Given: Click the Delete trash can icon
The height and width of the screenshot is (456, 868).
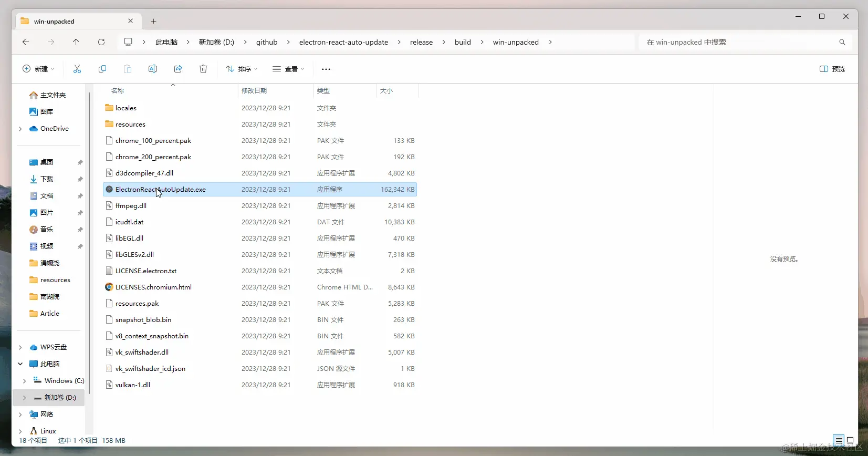Looking at the screenshot, I should (x=203, y=69).
